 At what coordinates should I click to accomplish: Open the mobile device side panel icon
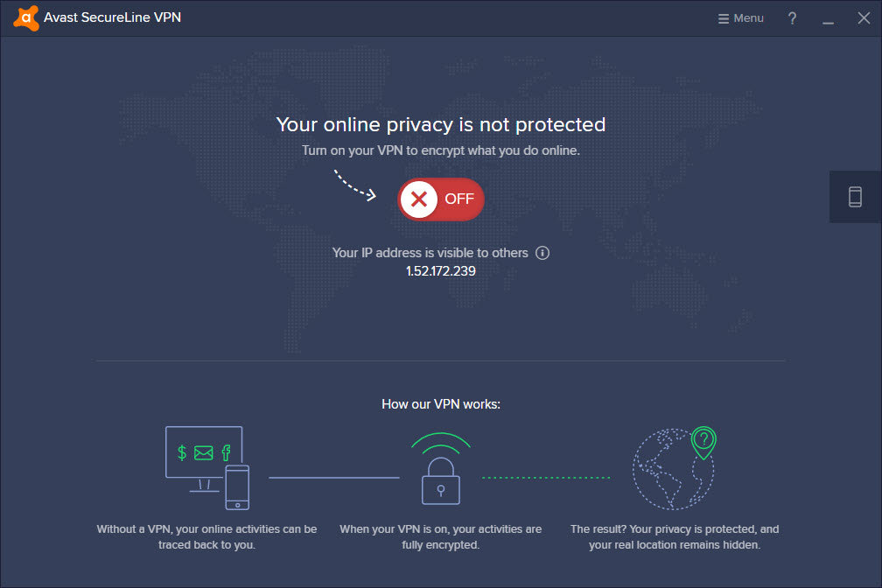855,197
